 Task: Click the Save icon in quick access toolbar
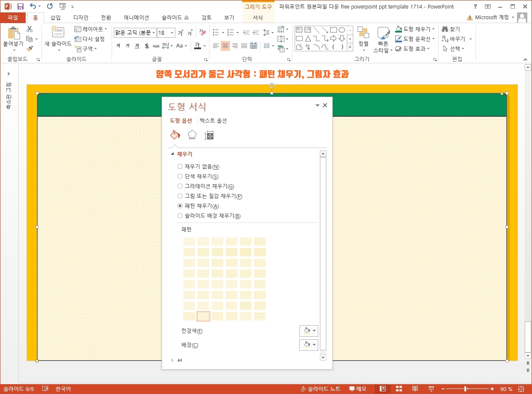[x=20, y=6]
